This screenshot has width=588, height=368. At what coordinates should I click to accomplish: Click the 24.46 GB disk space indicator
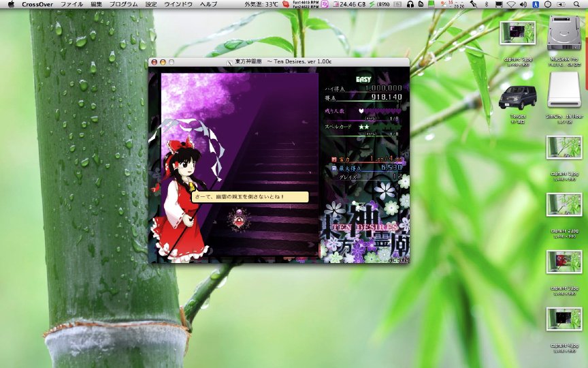[x=349, y=5]
